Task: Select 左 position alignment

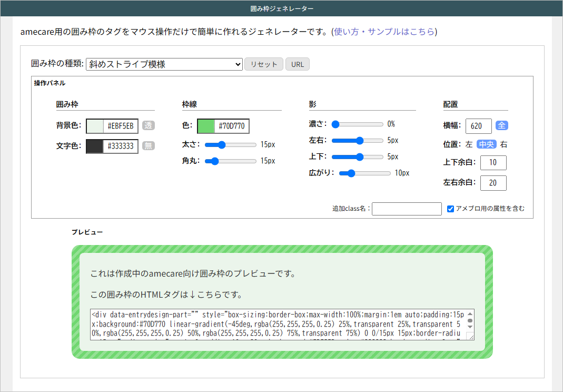Action: (469, 144)
